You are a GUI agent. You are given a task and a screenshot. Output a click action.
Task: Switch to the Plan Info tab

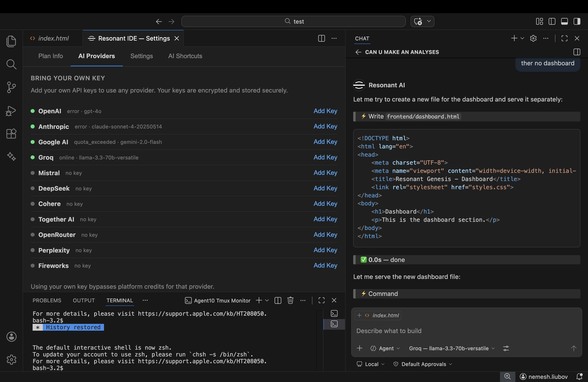(50, 56)
